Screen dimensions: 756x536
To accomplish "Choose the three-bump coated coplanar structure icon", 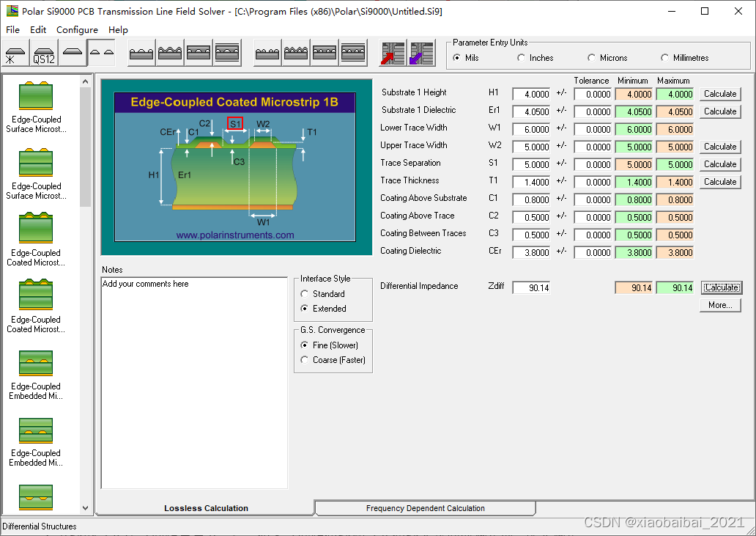I will point(170,53).
